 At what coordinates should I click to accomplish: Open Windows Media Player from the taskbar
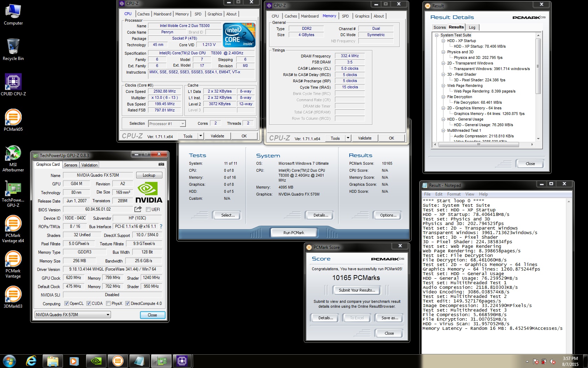(74, 361)
